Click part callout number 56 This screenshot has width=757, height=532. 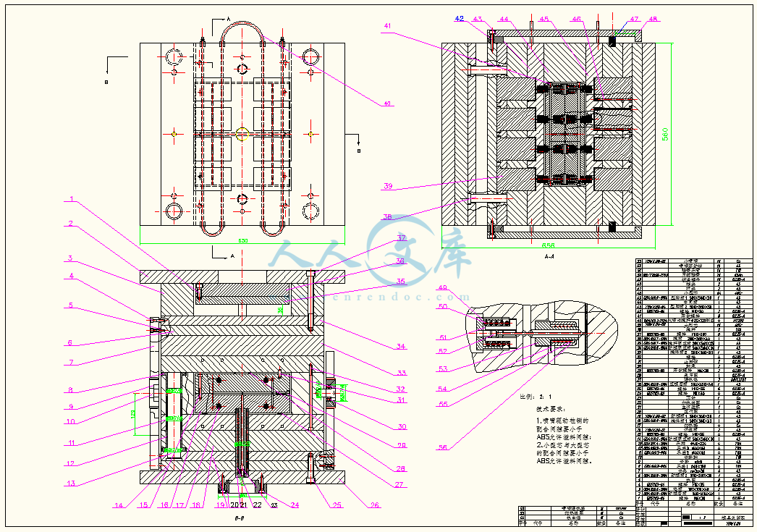[442, 447]
